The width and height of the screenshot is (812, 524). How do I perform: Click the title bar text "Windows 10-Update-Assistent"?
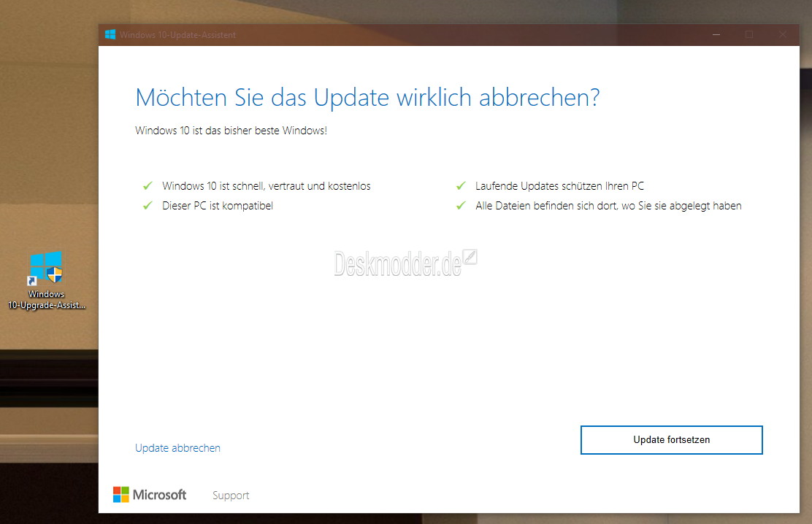point(177,35)
